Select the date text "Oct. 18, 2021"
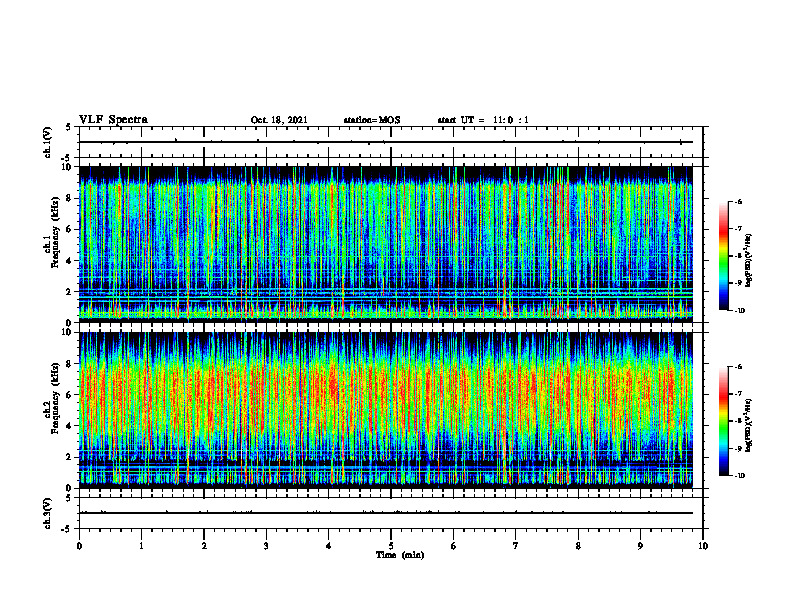 [x=279, y=120]
